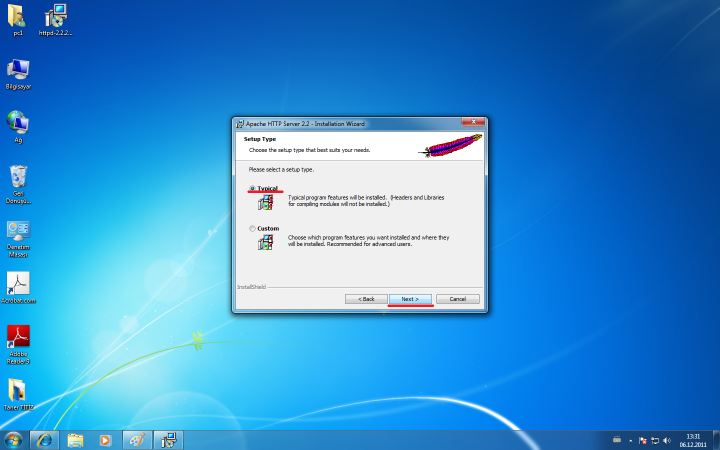Image resolution: width=720 pixels, height=450 pixels.
Task: Launch Internet Explorer from the taskbar
Action: pos(44,440)
